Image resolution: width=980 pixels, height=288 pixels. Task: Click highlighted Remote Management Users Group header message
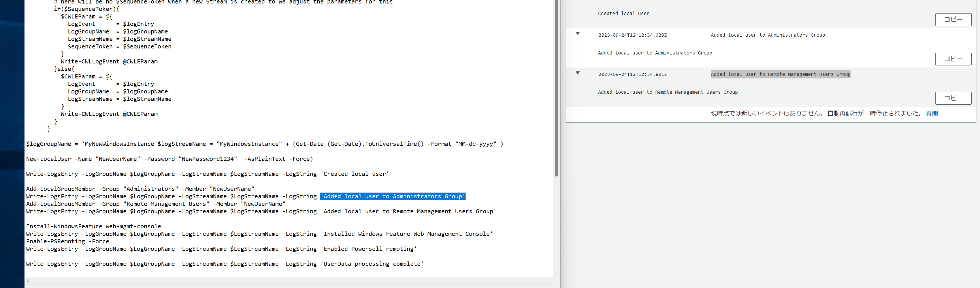pos(780,75)
